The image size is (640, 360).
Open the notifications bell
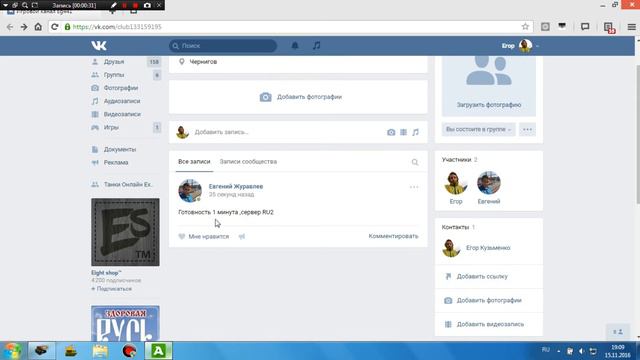tap(295, 46)
